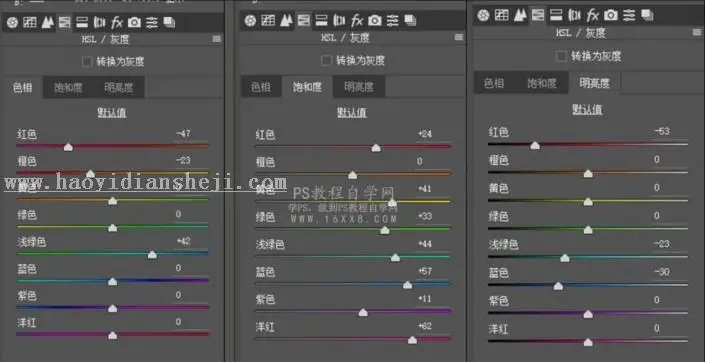
Task: Open Basic panel icon in Hue-tab panel
Action: tap(12, 22)
